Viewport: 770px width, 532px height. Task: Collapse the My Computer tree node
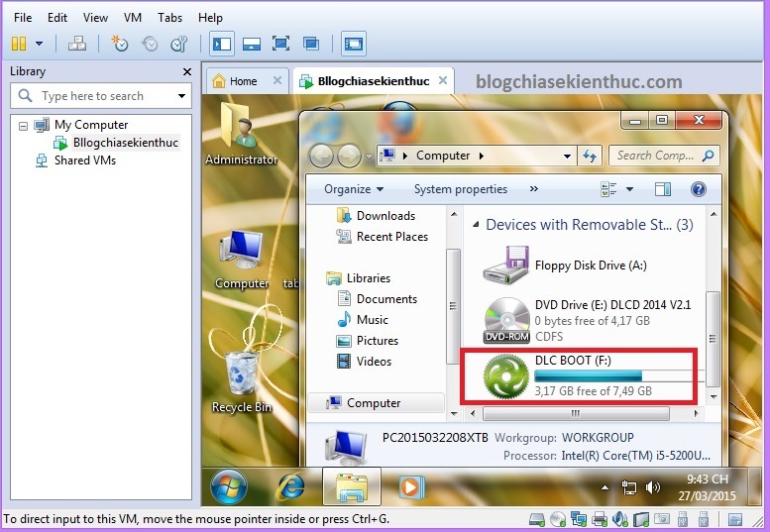pos(23,126)
